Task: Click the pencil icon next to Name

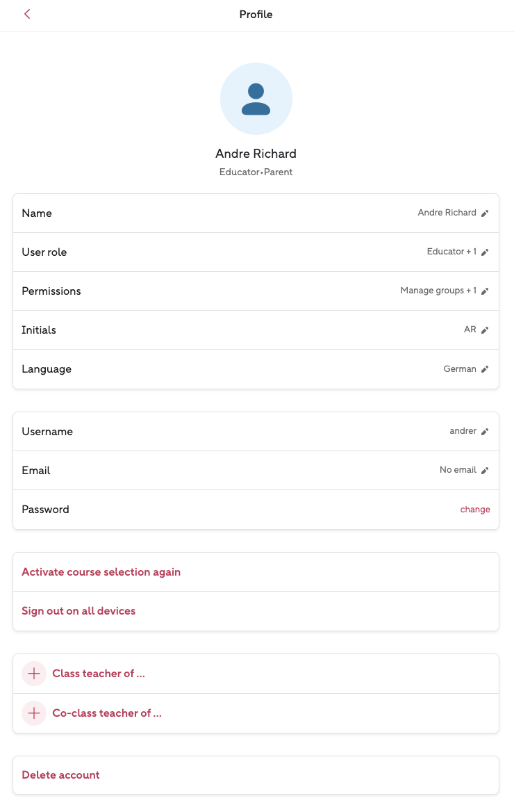Action: [x=485, y=213]
